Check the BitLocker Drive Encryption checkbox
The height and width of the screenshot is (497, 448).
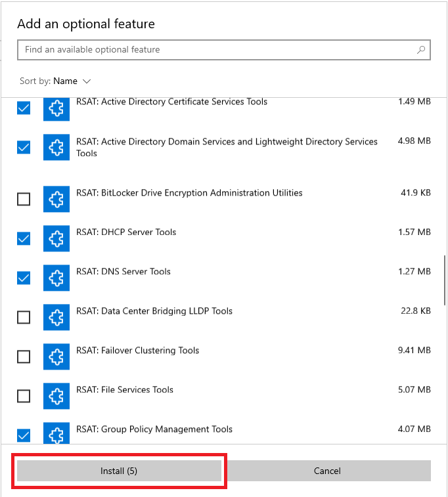coord(24,199)
